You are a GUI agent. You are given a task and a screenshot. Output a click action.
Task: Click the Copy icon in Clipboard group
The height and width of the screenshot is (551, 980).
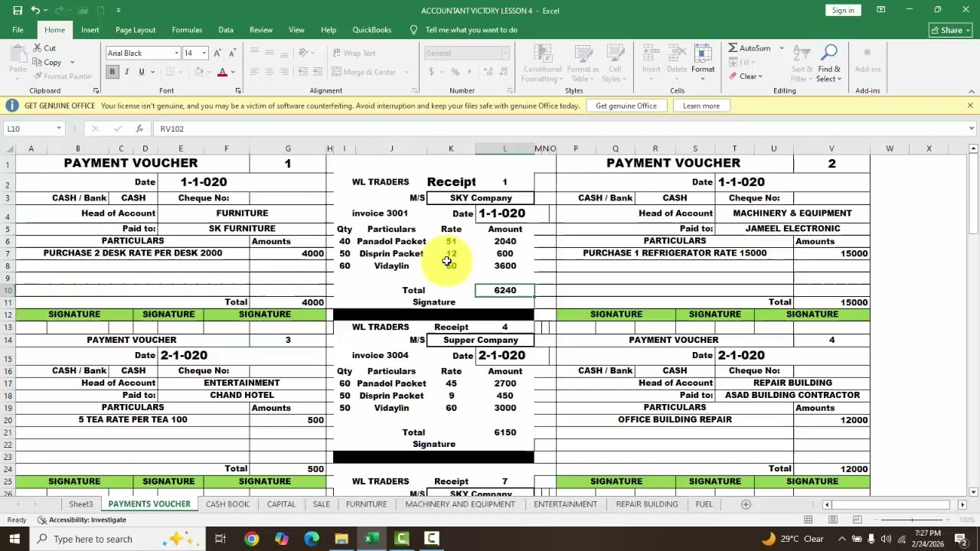click(x=38, y=62)
